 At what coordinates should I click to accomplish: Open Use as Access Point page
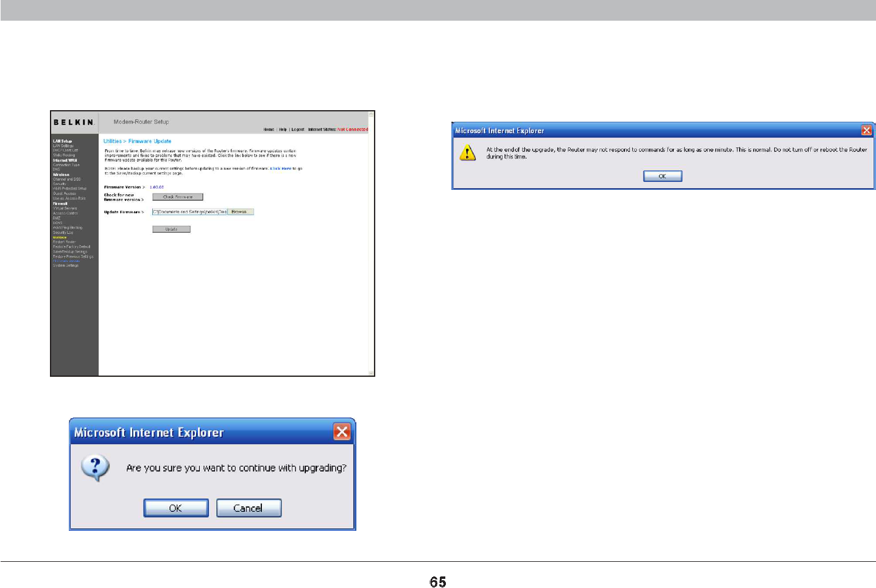click(x=69, y=198)
